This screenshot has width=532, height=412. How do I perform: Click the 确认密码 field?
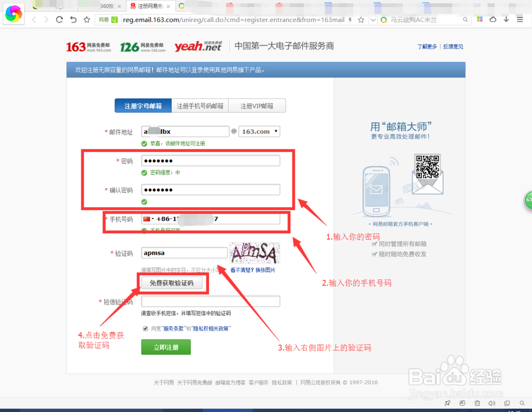[x=210, y=190]
